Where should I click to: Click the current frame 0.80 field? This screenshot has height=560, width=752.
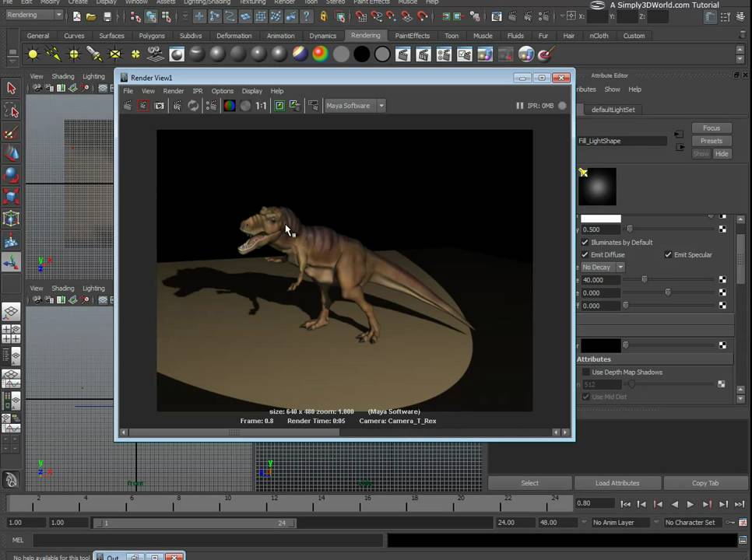coord(595,503)
